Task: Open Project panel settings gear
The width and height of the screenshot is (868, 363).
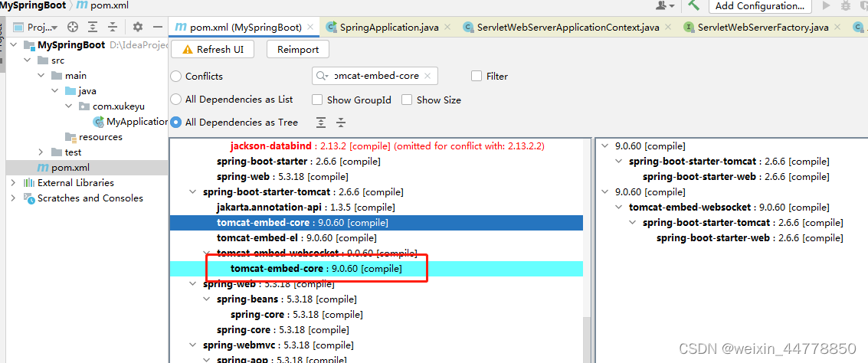Action: coord(138,27)
